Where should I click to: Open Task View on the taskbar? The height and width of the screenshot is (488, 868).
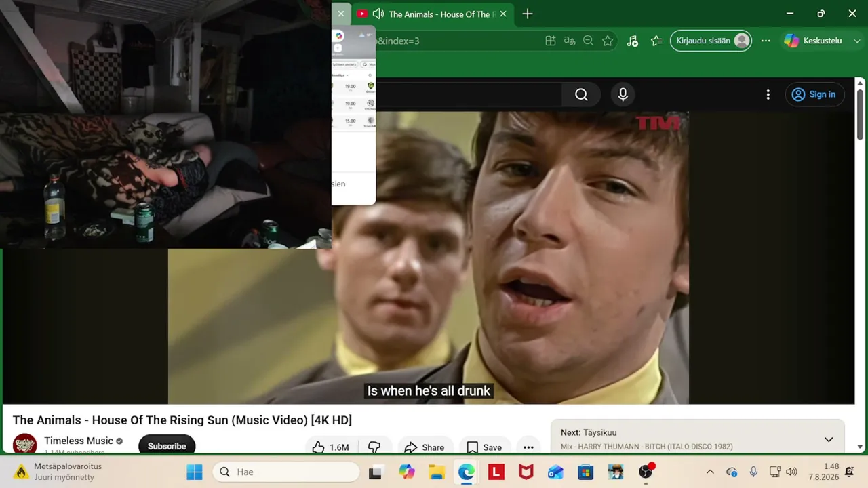[375, 472]
